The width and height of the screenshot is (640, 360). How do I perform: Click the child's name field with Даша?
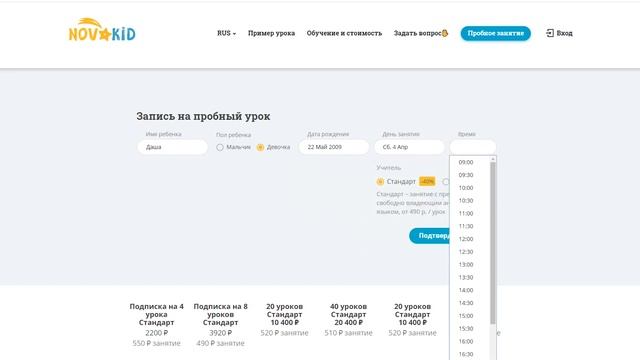pyautogui.click(x=173, y=147)
